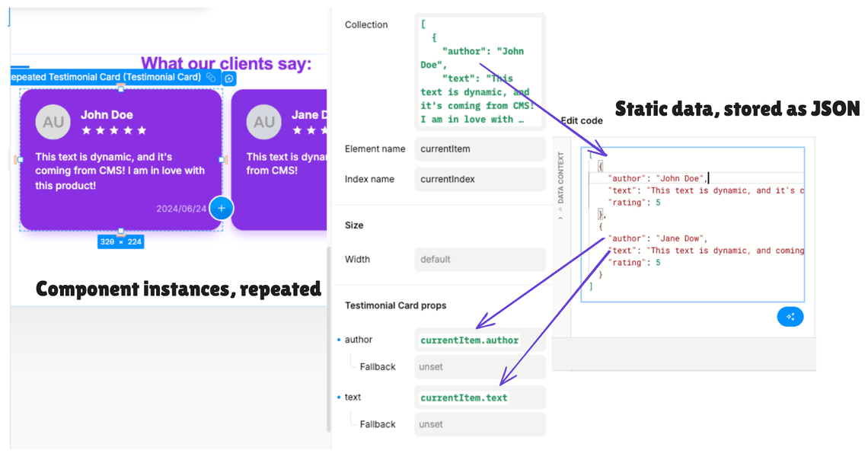Click the star rating under John Doe
Screen dimensions: 868x457
tap(114, 131)
